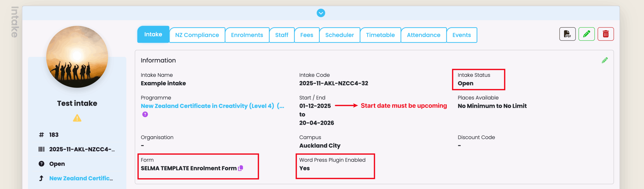Click the green edit pencil button
The width and height of the screenshot is (644, 189).
coord(586,34)
